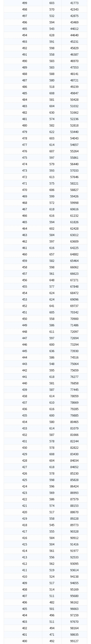Click count 641 for score 452
This screenshot has height=644, width=91.
coord(52,306)
